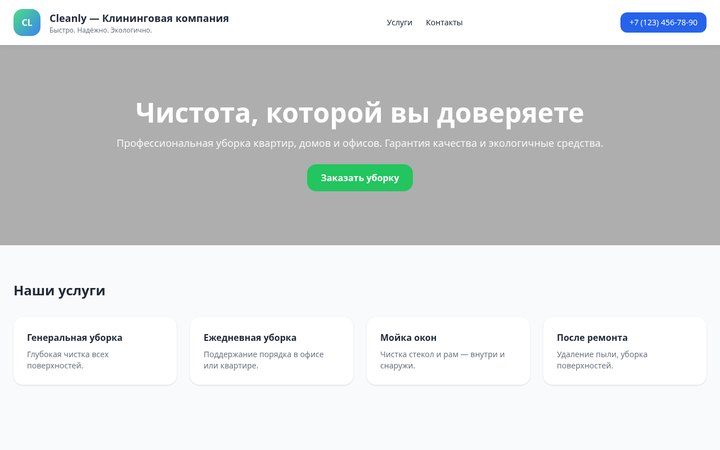Select the Cleanly — Клининговая компания title
Screen dimensions: 720x450
click(139, 18)
